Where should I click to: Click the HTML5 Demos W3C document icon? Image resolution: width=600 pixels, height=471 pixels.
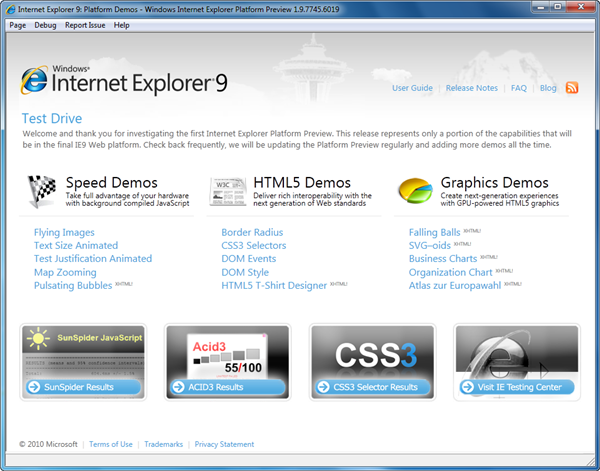[228, 190]
